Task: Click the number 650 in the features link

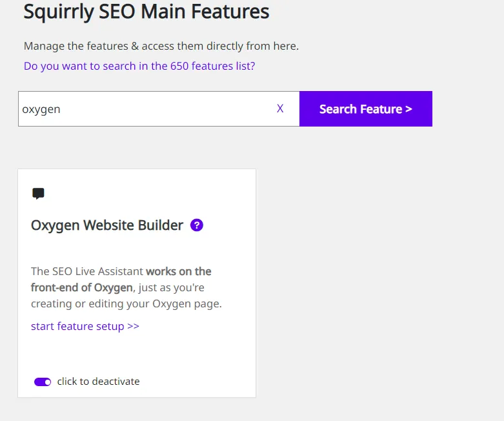Action: [x=179, y=66]
